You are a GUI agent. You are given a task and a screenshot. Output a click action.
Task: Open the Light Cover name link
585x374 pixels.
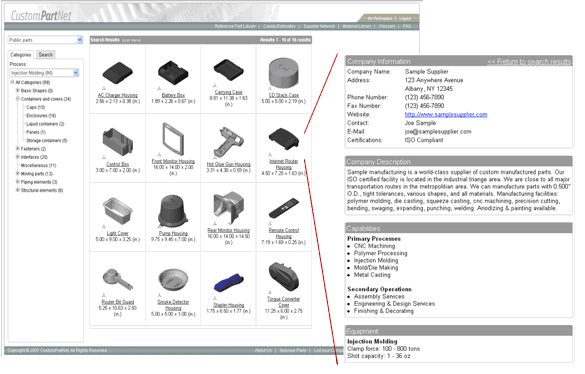[118, 233]
